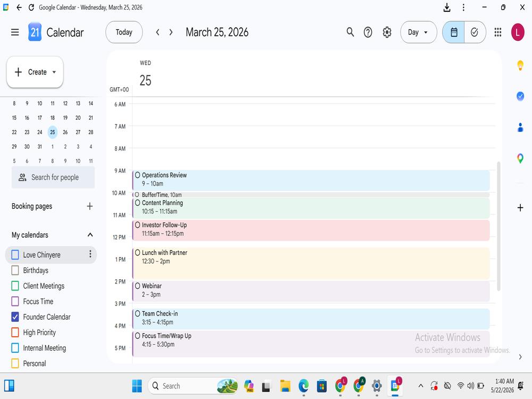Screen dimensions: 532x399
Task: Open Google apps grid
Action: pyautogui.click(x=498, y=32)
